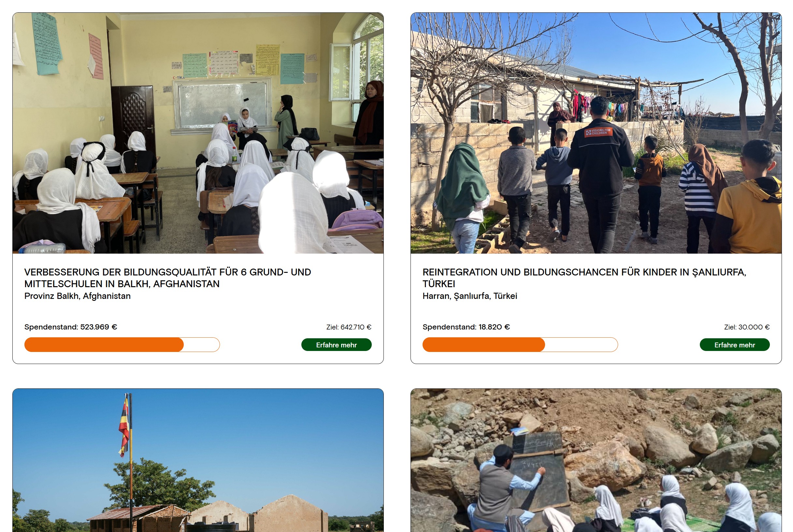Click the 'Ziel: 30.000 €' goal label
The image size is (793, 532).
click(747, 327)
